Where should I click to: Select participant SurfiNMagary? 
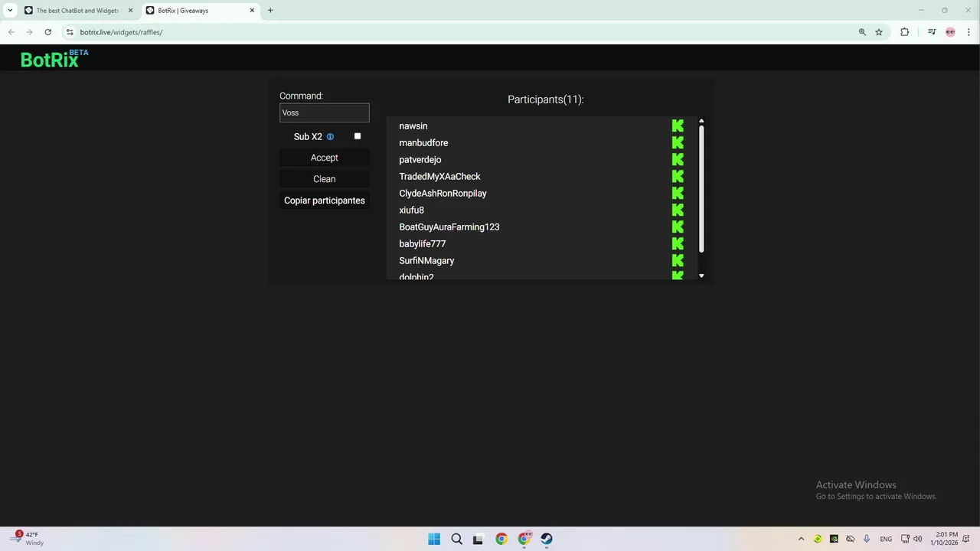click(426, 260)
